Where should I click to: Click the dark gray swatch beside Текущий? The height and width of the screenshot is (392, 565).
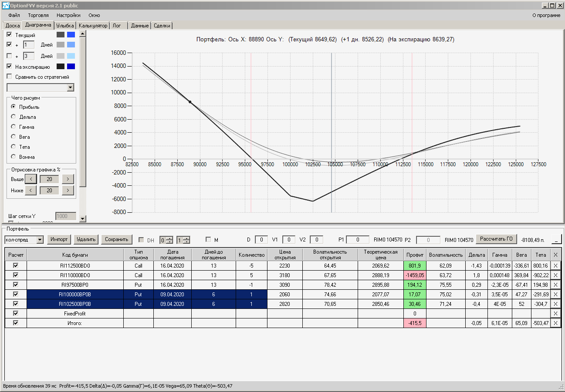(61, 35)
